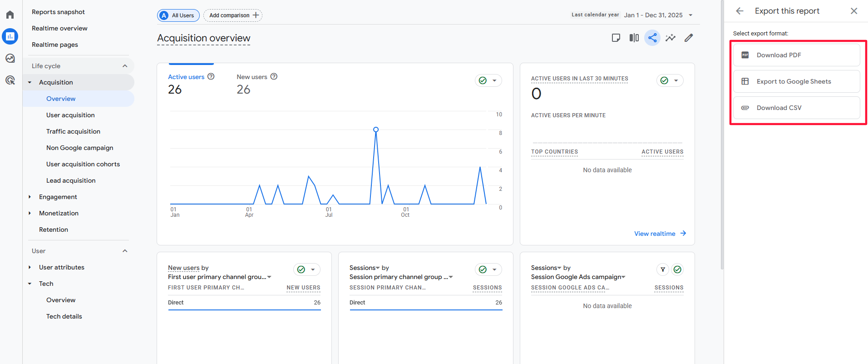
Task: Click the Direct row in Sessions table
Action: (426, 303)
